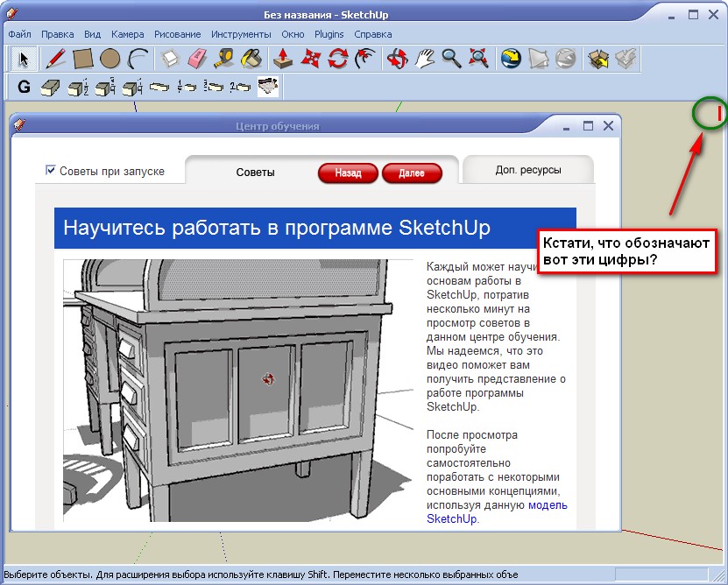
Task: Switch to the 'Доп. ресурсы' tab
Action: click(x=527, y=170)
